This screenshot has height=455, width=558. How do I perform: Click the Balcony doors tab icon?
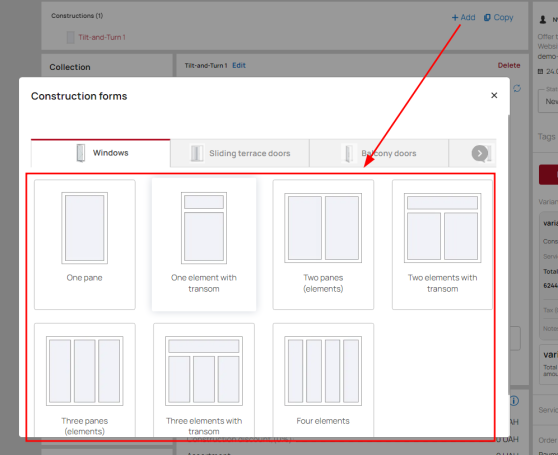[348, 153]
